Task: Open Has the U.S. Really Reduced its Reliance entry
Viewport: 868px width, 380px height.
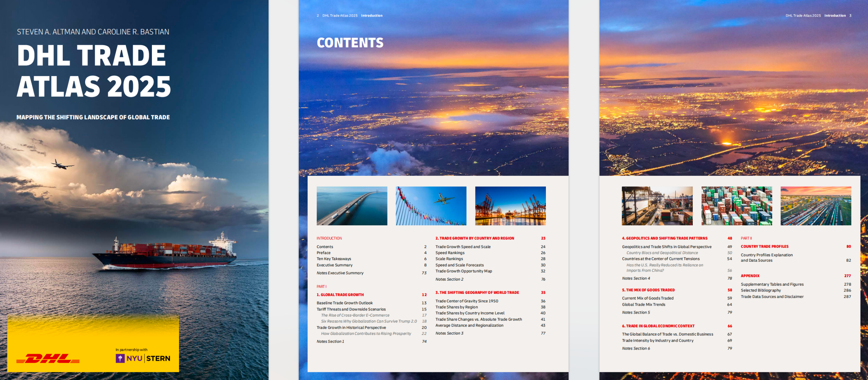Action: coord(679,268)
